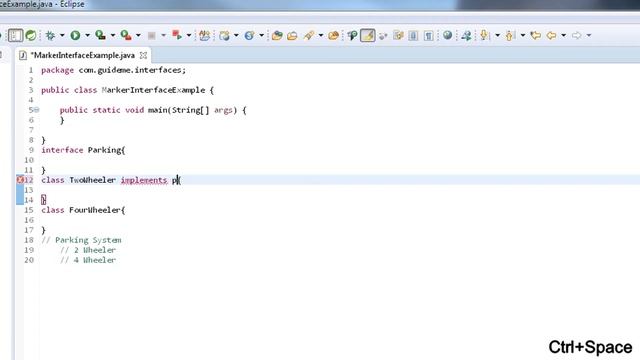Toggle the column layout icon
Screen dimensions: 640x360
coord(413,36)
